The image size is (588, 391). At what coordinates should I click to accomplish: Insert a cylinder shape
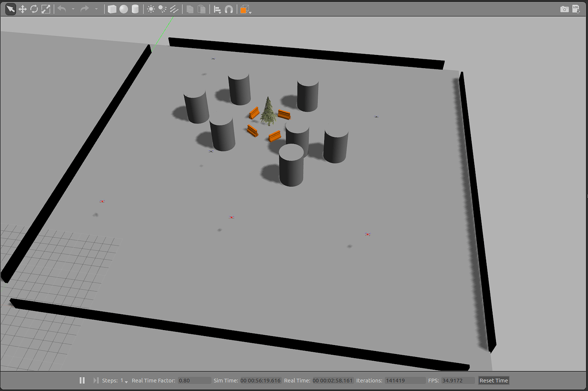pos(135,9)
